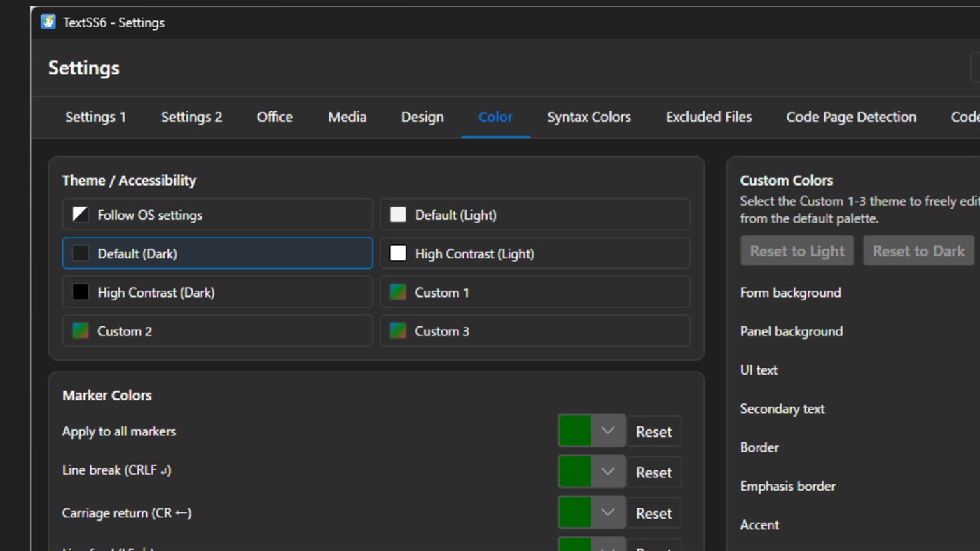Click the TextSS6 app icon in title bar
This screenshot has width=980, height=551.
coord(48,22)
